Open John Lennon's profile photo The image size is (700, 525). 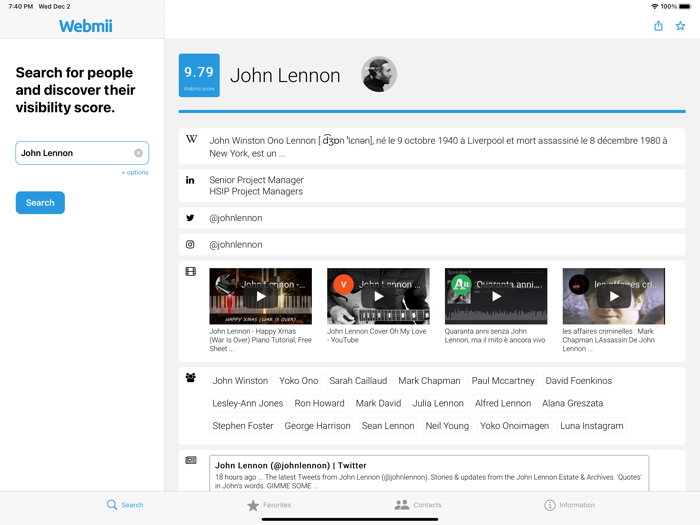pyautogui.click(x=379, y=74)
